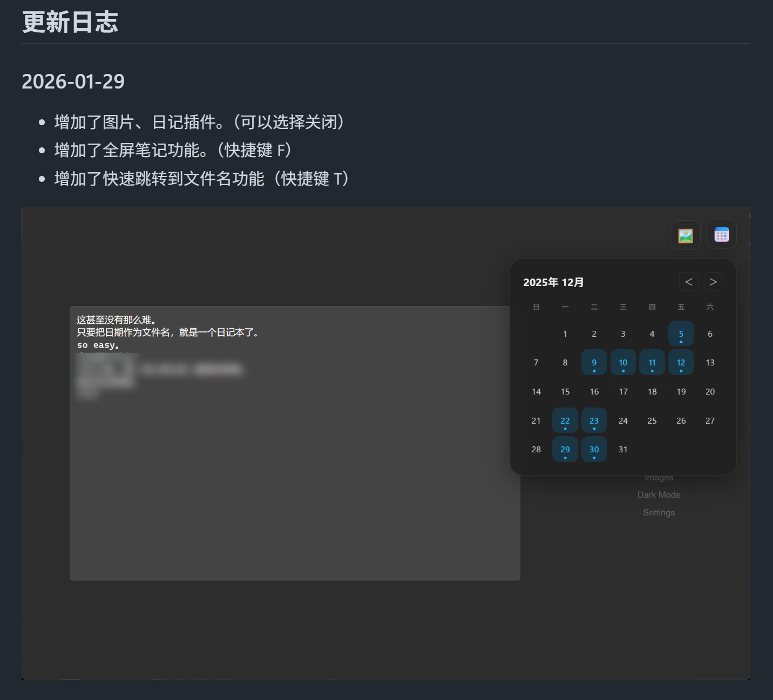
Task: Open the Settings menu item
Action: (x=659, y=513)
